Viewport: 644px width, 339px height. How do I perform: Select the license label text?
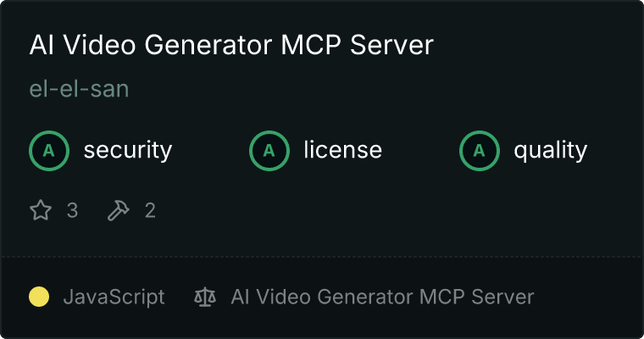pyautogui.click(x=343, y=149)
